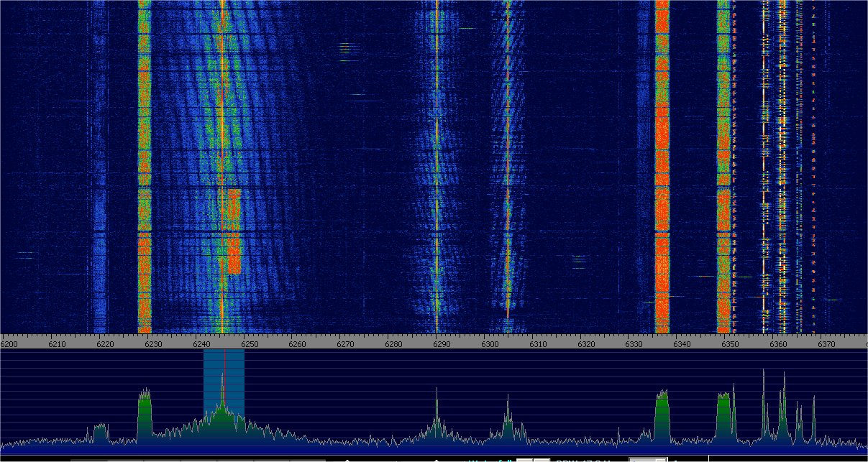Tune to the slanted 6304 carrier in waterfall
The height and width of the screenshot is (462, 868).
[x=508, y=180]
